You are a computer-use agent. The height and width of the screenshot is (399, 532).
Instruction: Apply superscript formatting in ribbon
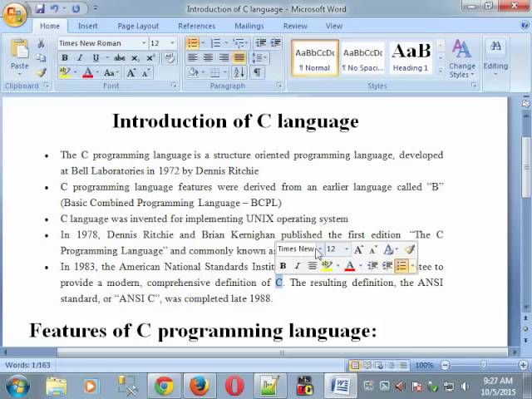pos(150,58)
